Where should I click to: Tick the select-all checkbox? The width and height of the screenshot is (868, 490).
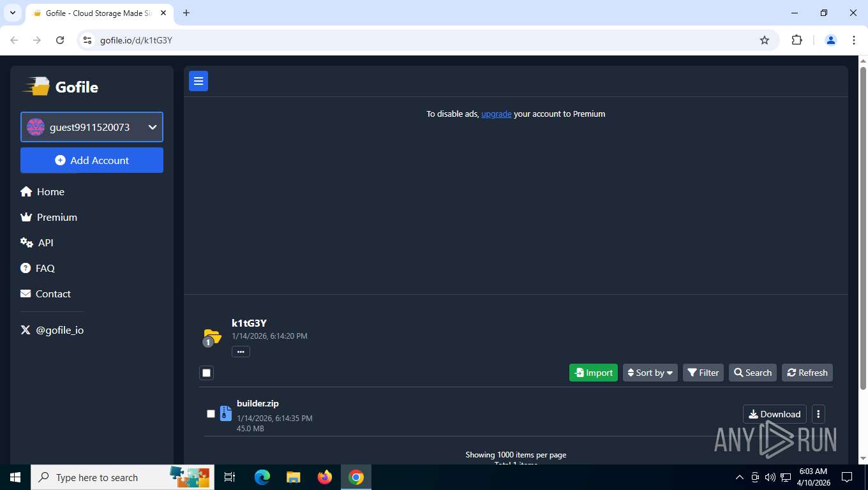coord(206,373)
